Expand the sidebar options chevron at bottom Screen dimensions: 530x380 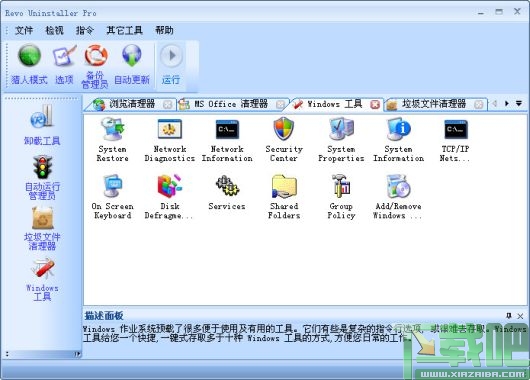(77, 354)
